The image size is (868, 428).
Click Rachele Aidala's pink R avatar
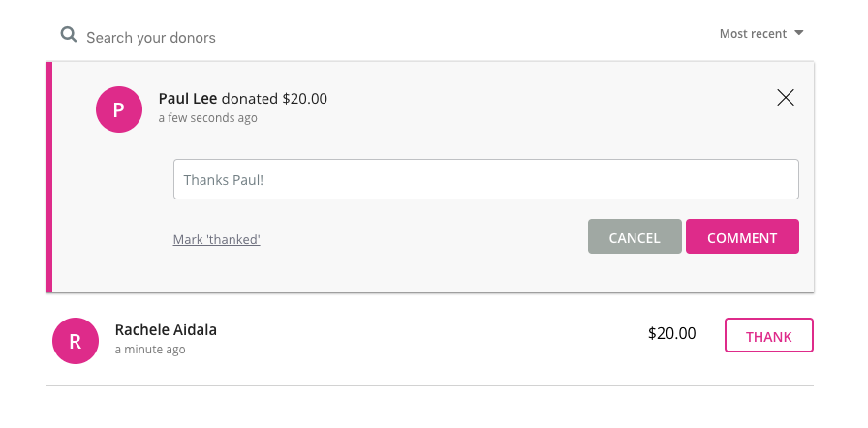(76, 341)
